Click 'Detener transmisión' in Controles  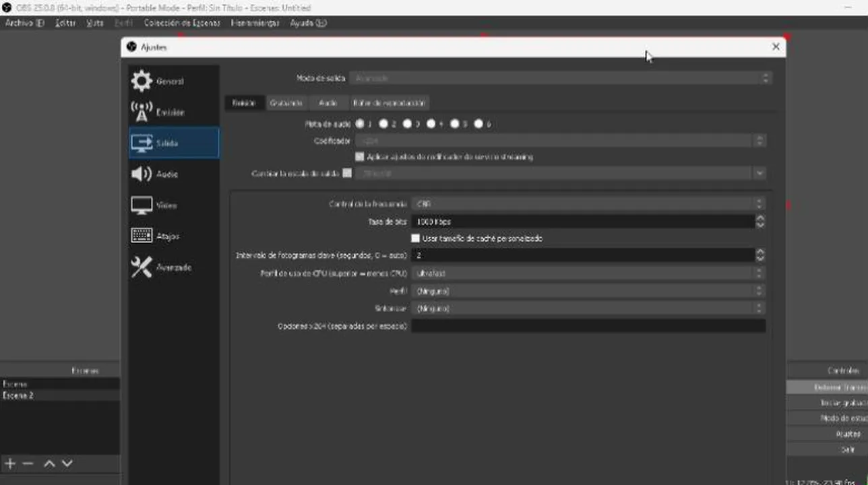[827, 387]
